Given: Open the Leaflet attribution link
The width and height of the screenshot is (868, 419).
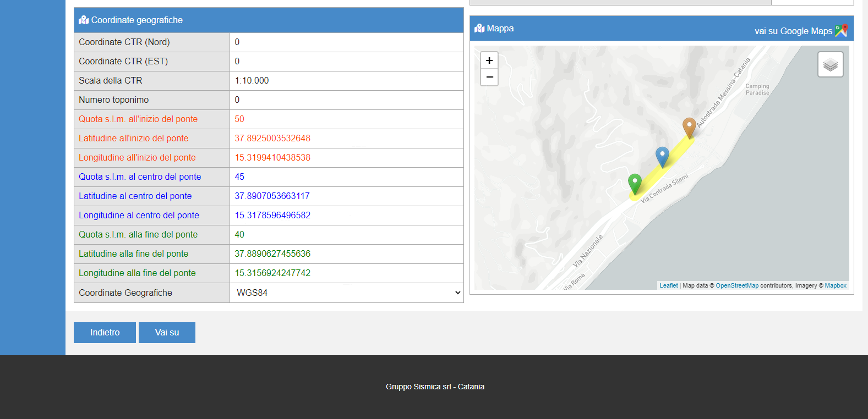Looking at the screenshot, I should 668,286.
